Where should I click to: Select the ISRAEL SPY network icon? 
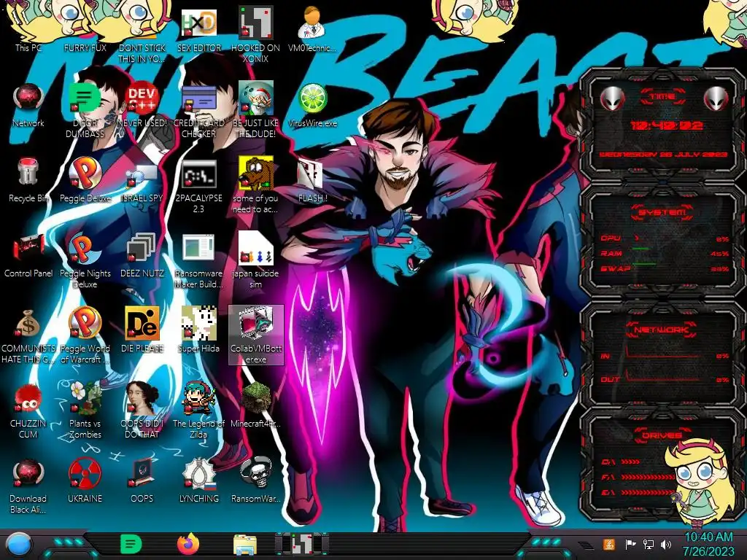[x=142, y=181]
